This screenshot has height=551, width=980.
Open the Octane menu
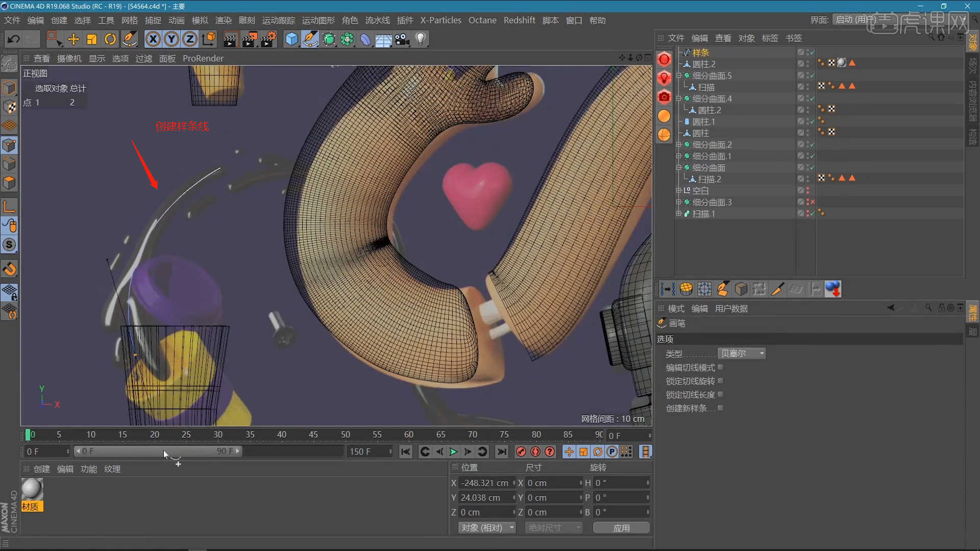[x=482, y=20]
